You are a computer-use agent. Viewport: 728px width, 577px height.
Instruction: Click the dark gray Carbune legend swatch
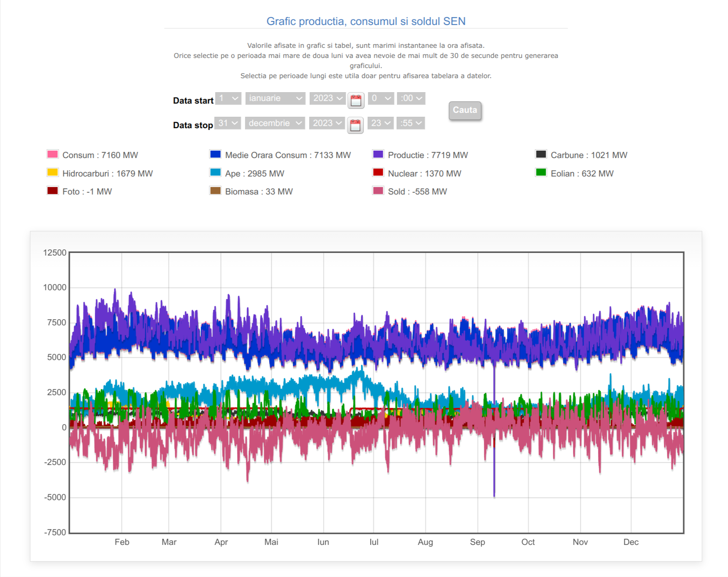pos(541,154)
